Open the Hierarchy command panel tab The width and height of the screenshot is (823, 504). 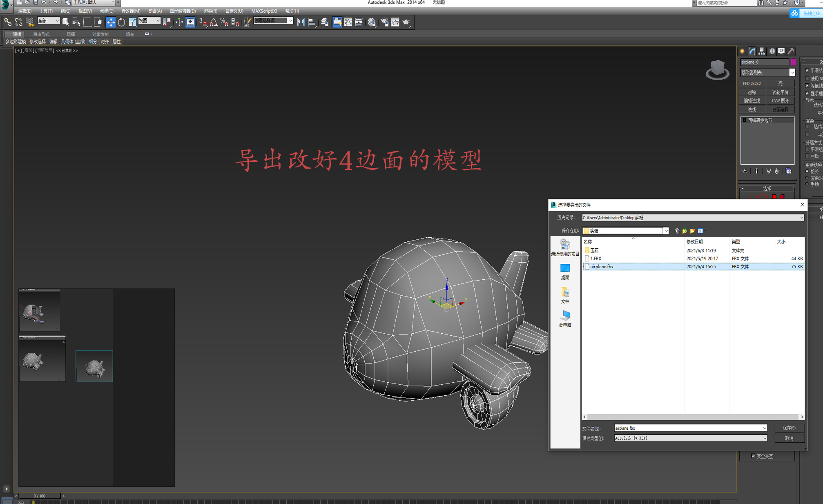[x=762, y=51]
